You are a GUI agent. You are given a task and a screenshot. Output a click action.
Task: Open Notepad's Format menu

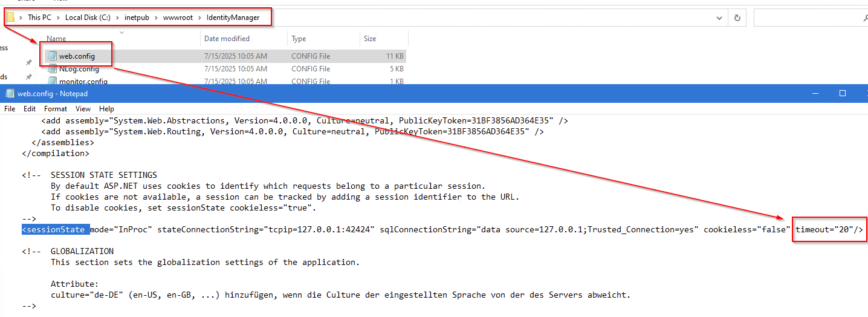(x=56, y=109)
